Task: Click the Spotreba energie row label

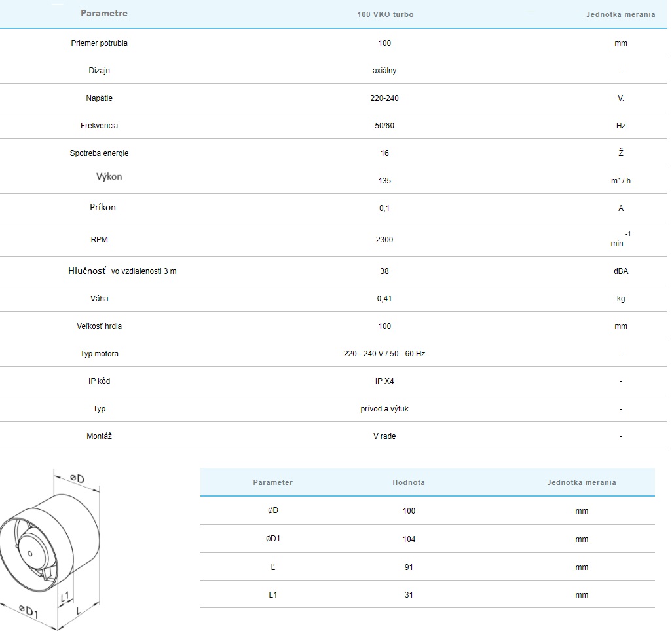Action: [x=99, y=153]
